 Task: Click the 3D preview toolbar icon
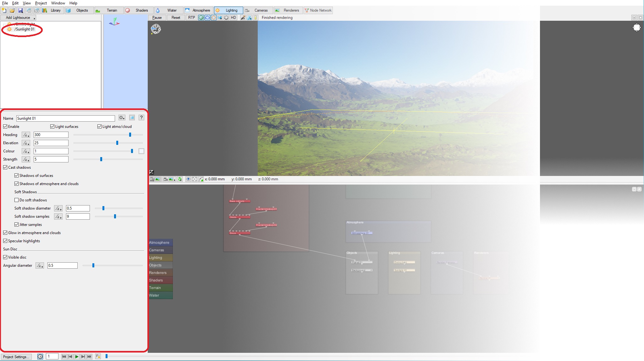click(36, 10)
